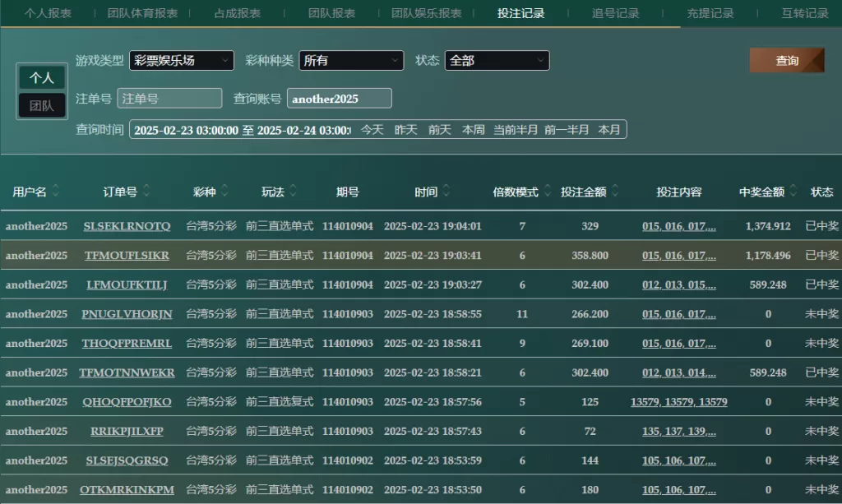Open order QHOQFPOFJKO link
This screenshot has width=842, height=504.
click(x=127, y=402)
